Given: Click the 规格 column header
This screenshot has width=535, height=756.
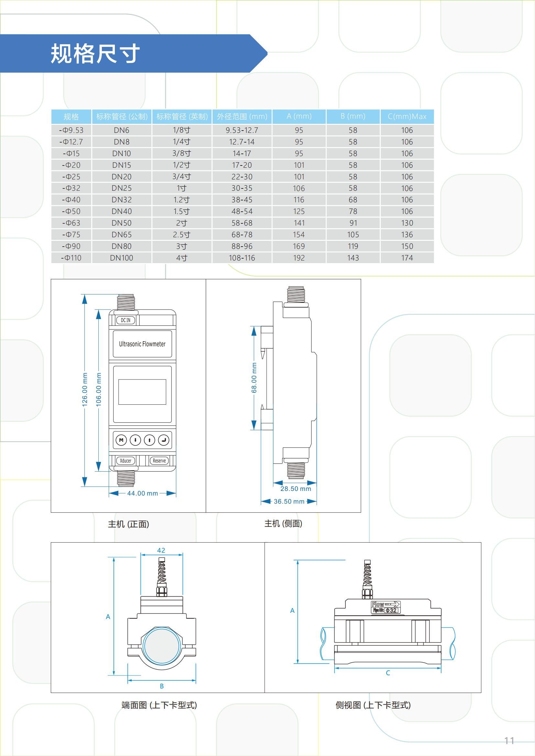Looking at the screenshot, I should click(x=71, y=117).
